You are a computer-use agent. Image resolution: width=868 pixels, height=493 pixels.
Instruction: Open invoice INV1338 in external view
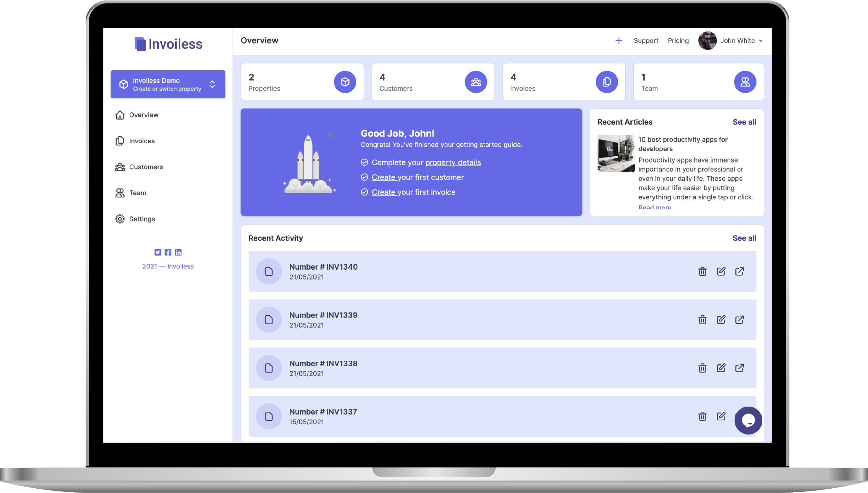740,368
